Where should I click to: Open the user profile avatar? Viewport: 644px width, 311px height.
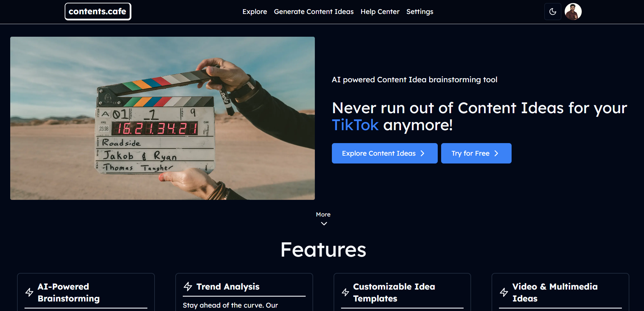click(x=573, y=12)
